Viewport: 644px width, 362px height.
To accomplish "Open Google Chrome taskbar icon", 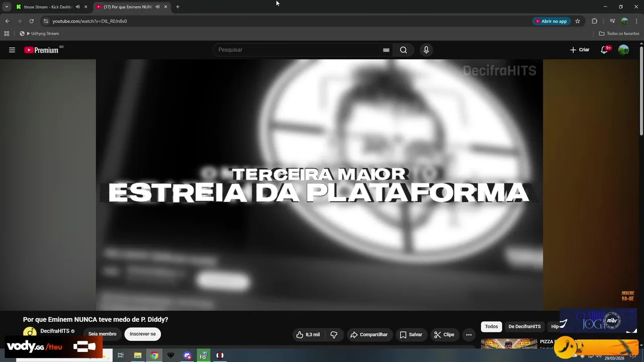I will (x=154, y=355).
